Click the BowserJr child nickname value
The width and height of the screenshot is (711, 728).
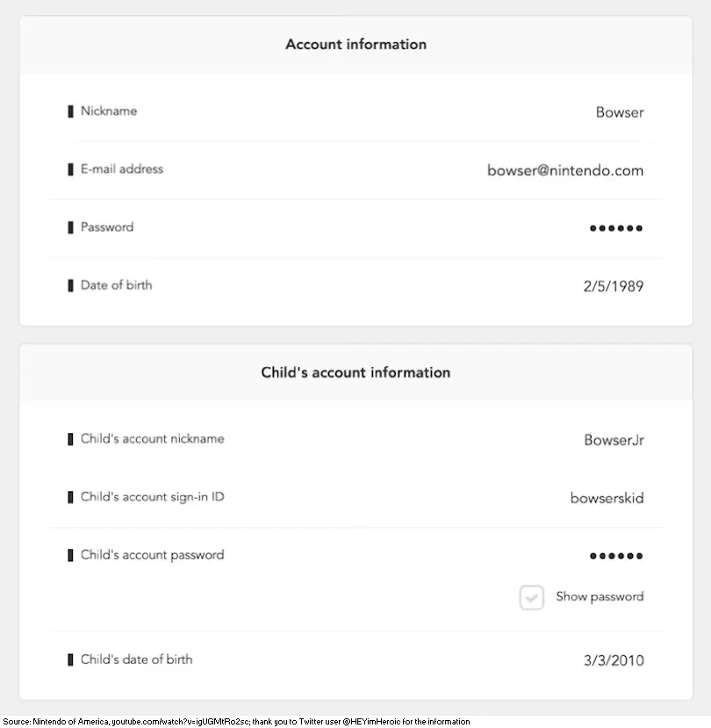coord(614,440)
